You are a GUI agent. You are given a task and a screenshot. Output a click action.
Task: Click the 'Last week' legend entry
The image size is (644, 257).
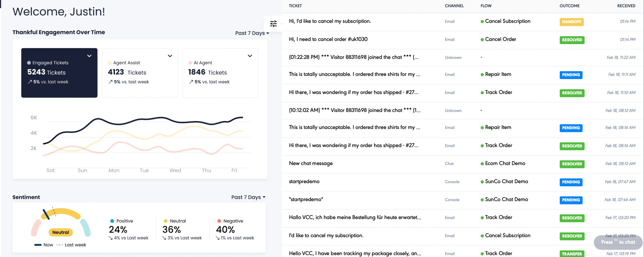pyautogui.click(x=71, y=245)
